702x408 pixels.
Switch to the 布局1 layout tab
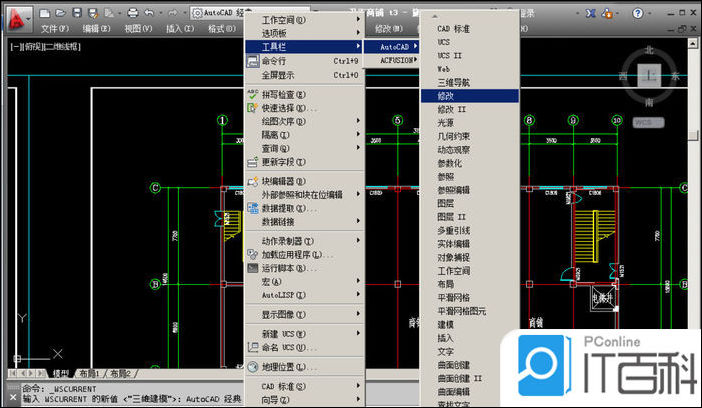[90, 372]
